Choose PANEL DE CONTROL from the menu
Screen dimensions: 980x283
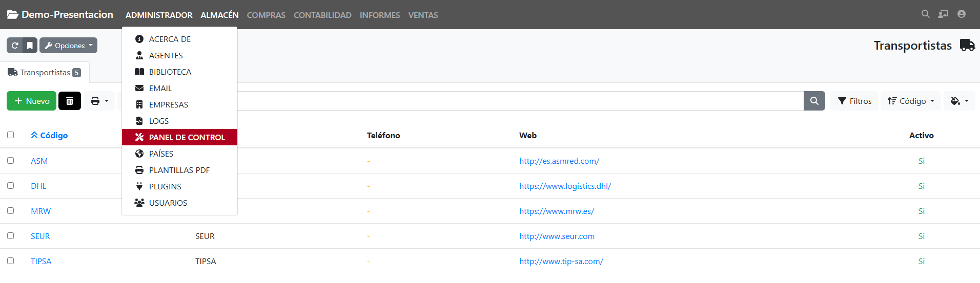click(187, 137)
